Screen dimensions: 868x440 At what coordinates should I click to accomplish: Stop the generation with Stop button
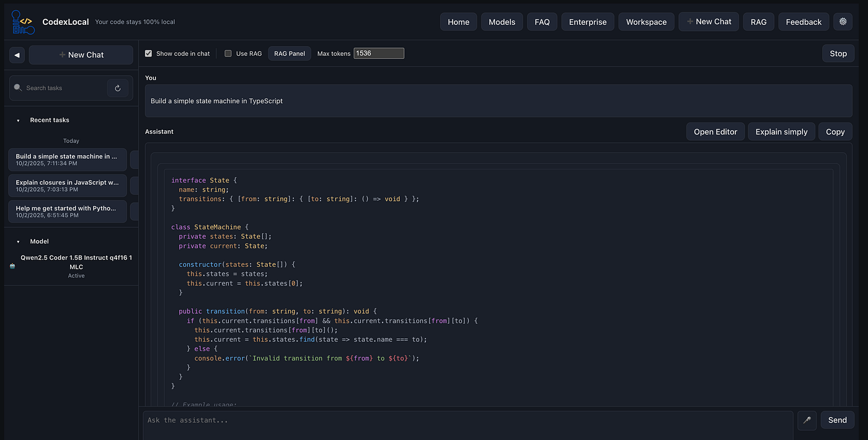pos(838,53)
